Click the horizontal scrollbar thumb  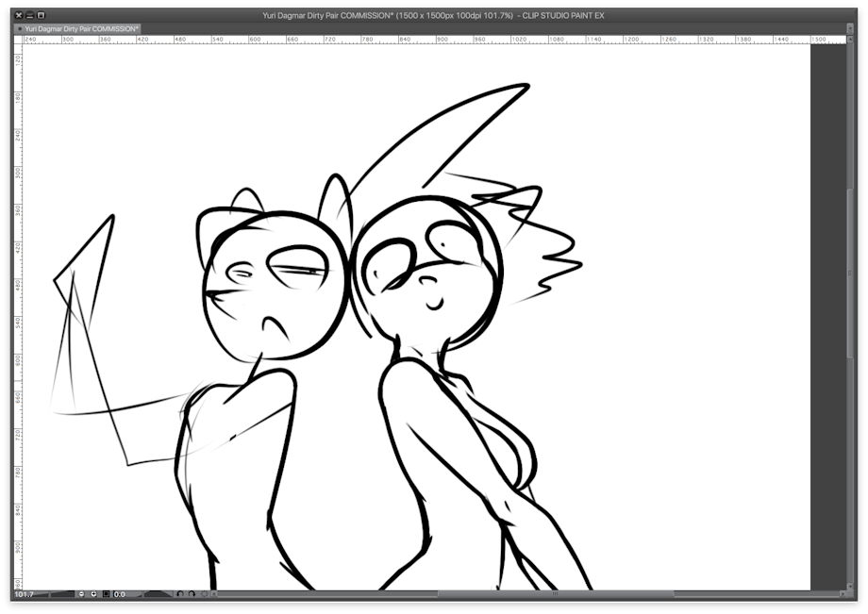tap(555, 594)
